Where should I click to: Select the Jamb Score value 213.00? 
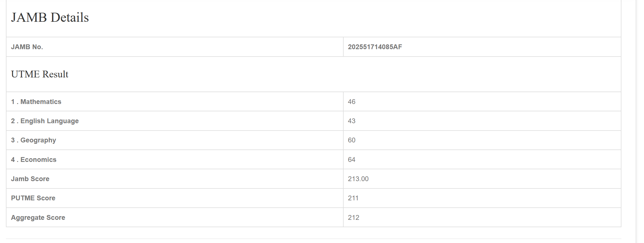tap(358, 179)
